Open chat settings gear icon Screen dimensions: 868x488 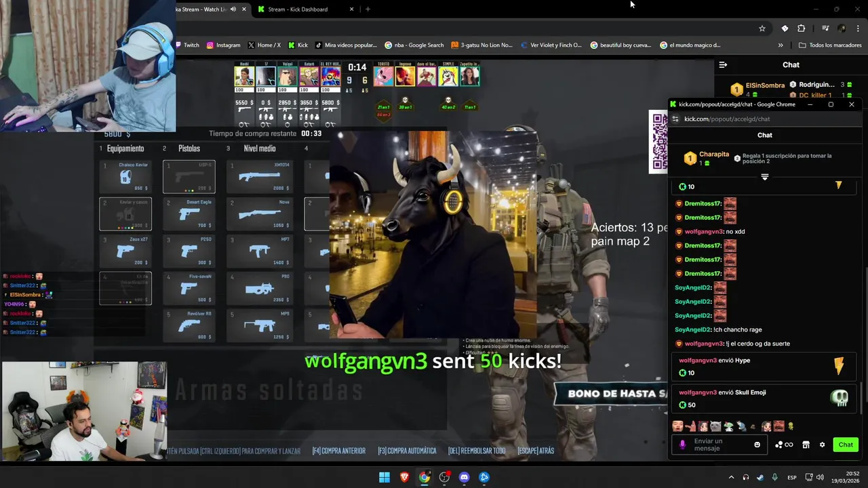click(822, 445)
